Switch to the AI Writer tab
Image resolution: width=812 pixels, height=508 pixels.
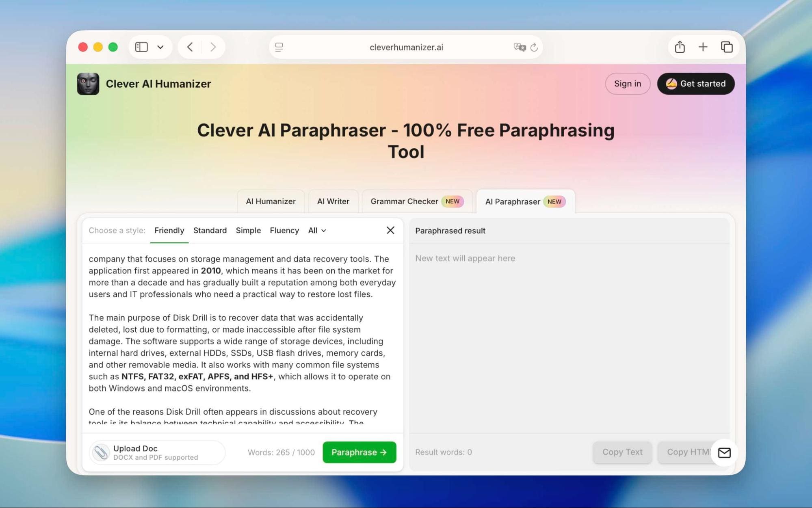point(333,201)
